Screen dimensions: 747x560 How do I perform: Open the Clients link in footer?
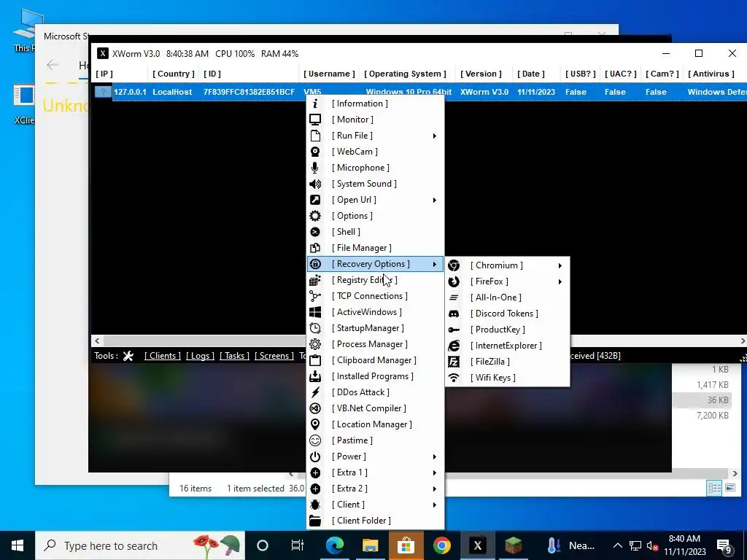pos(163,356)
